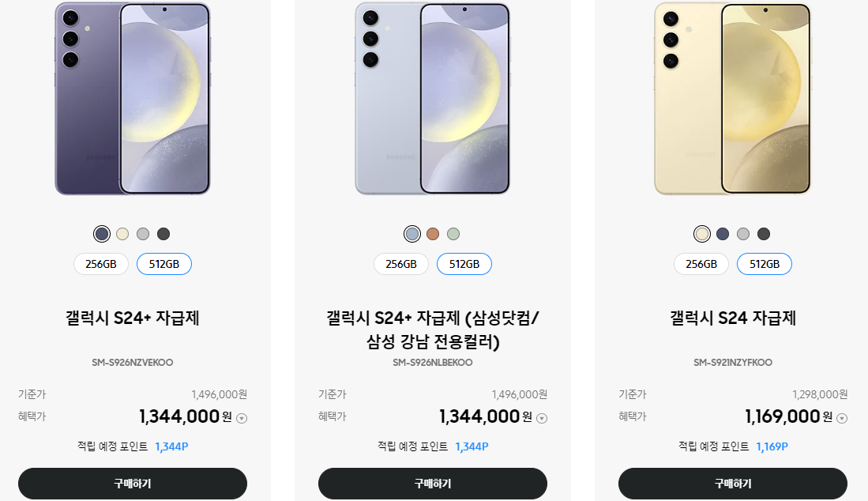The image size is (868, 501).
Task: Select the violet color swatch for Galaxy S24+
Action: coord(102,234)
